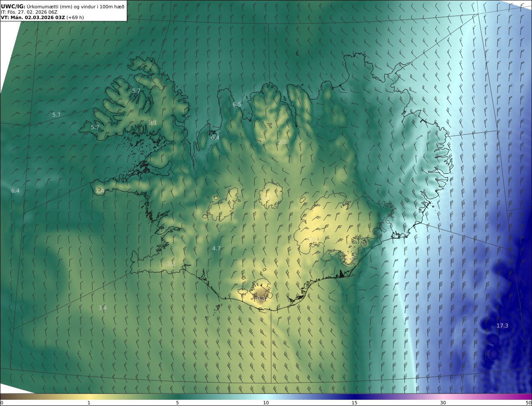Pick the pale yellow colorbar section above 1
This screenshot has width=532, height=406.
(89, 396)
